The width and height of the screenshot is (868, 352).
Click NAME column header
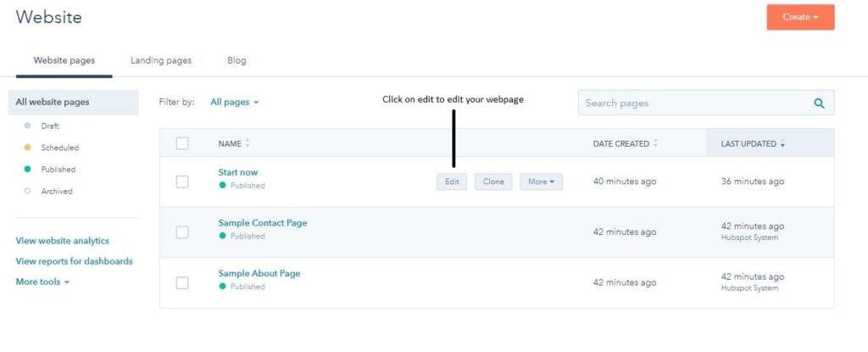click(230, 143)
